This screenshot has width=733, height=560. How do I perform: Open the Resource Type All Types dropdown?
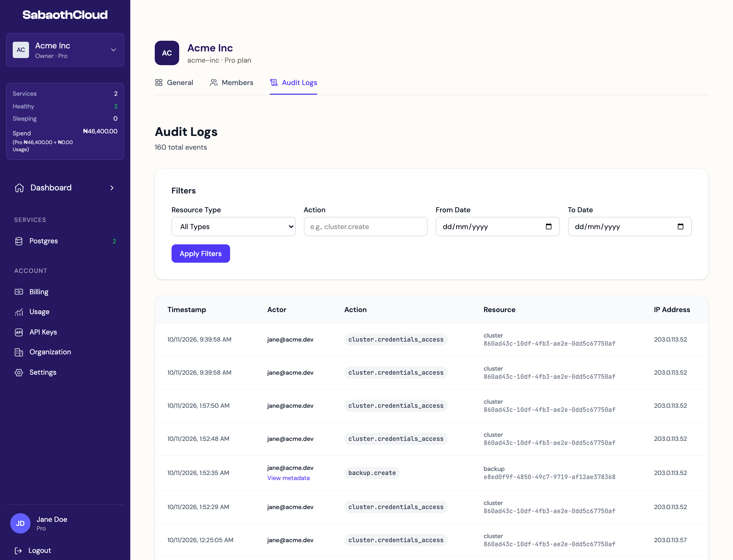click(233, 227)
